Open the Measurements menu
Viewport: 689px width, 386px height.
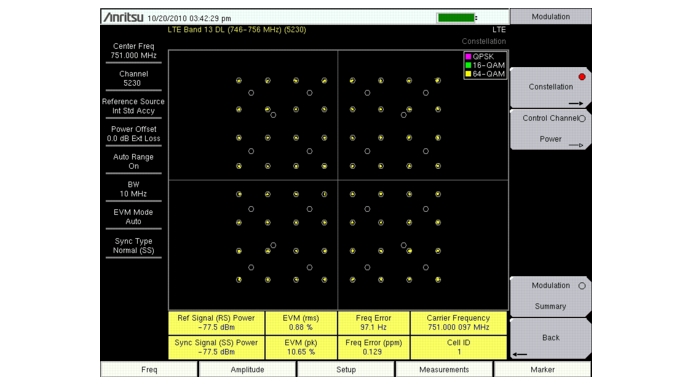tap(444, 369)
